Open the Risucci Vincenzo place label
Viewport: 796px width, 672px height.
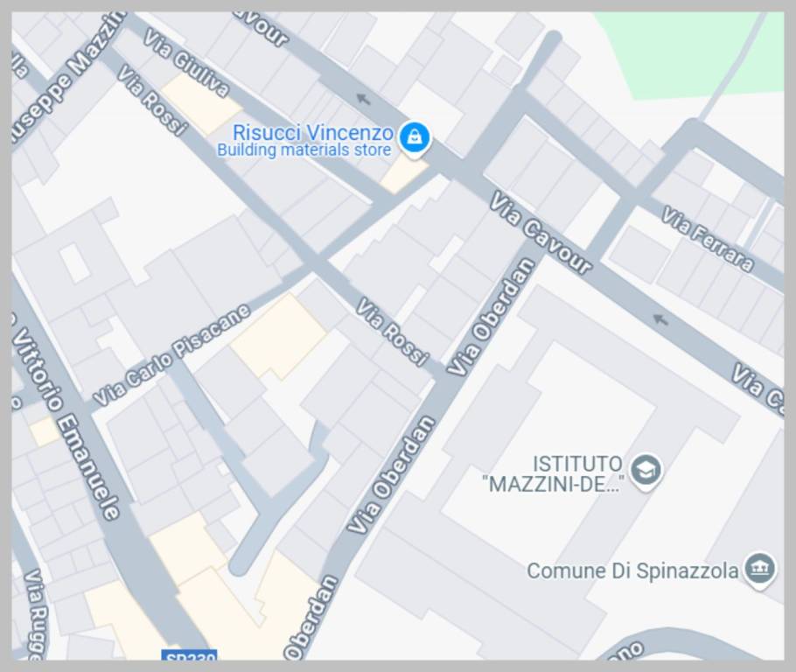pyautogui.click(x=313, y=133)
